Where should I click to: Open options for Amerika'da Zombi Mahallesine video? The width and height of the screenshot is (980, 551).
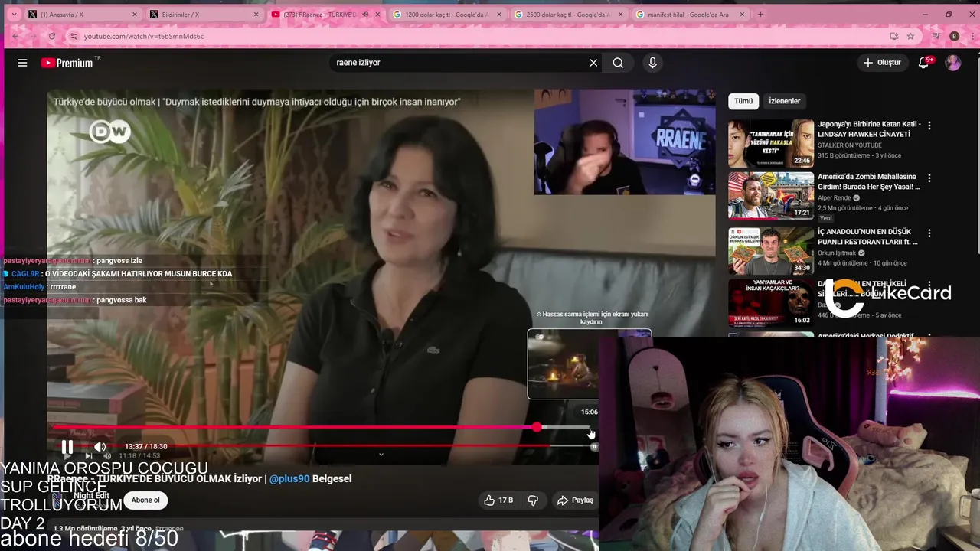tap(929, 178)
